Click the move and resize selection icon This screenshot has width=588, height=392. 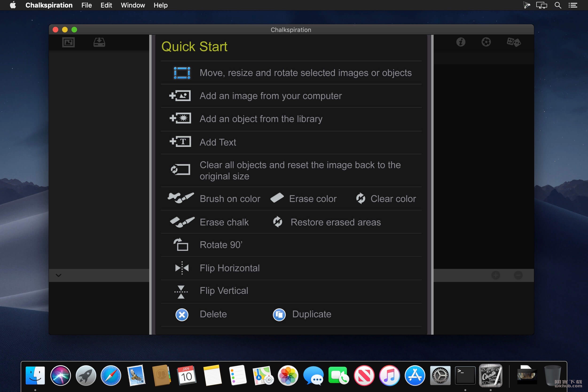(x=182, y=73)
